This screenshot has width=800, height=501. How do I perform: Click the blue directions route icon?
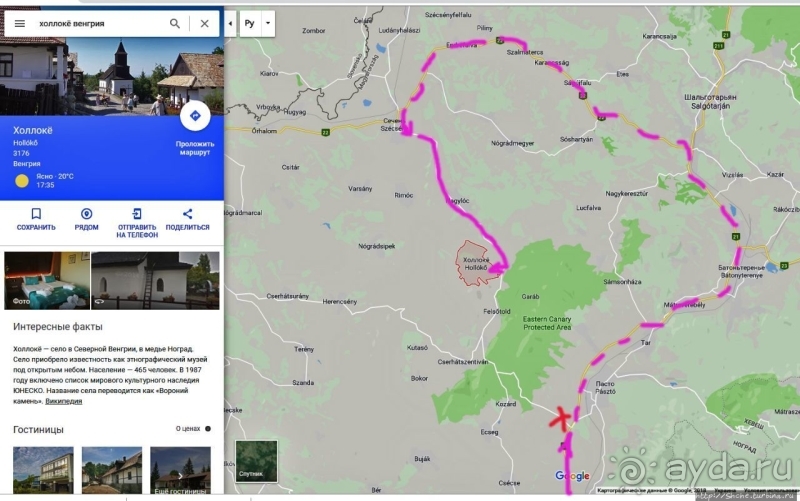194,116
